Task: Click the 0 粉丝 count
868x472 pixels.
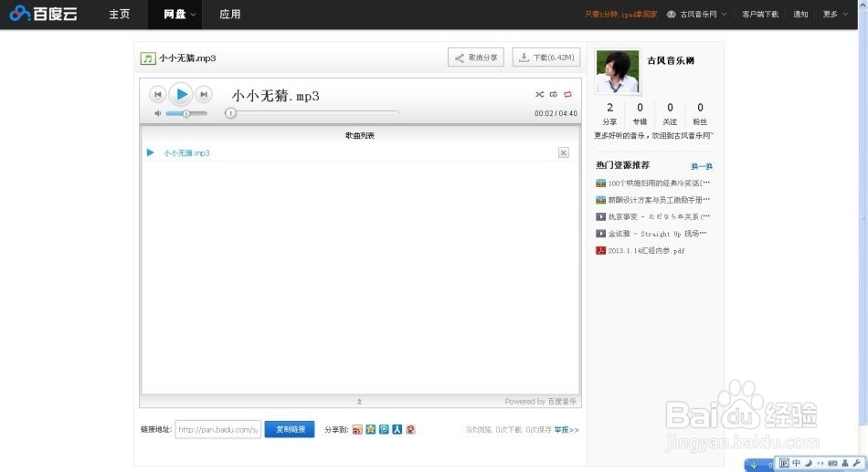Action: (x=700, y=113)
